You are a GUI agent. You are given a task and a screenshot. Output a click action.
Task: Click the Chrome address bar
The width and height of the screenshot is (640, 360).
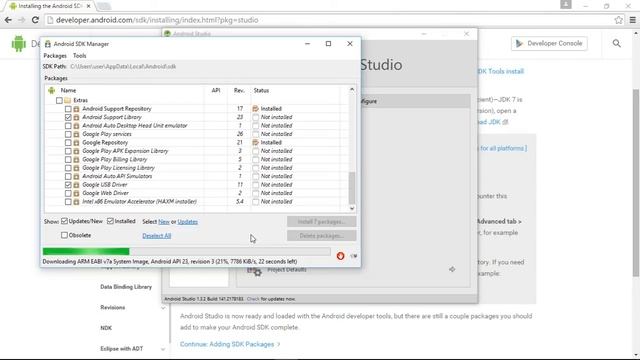click(330, 20)
